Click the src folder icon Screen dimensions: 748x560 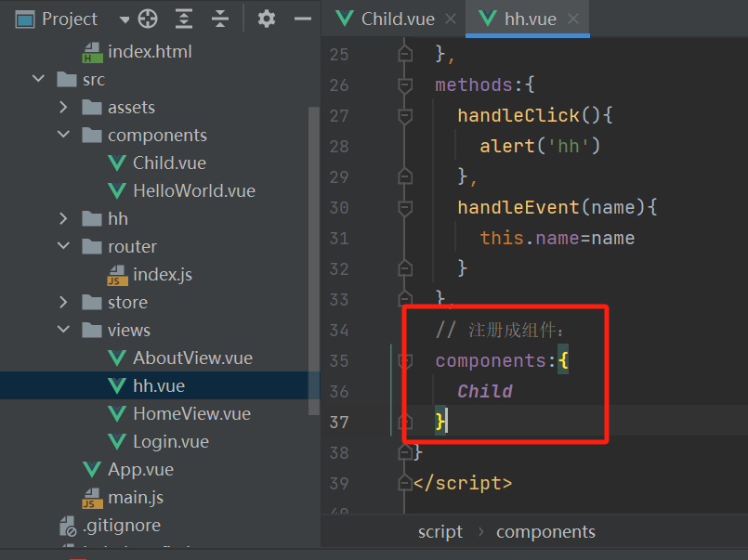pyautogui.click(x=67, y=79)
